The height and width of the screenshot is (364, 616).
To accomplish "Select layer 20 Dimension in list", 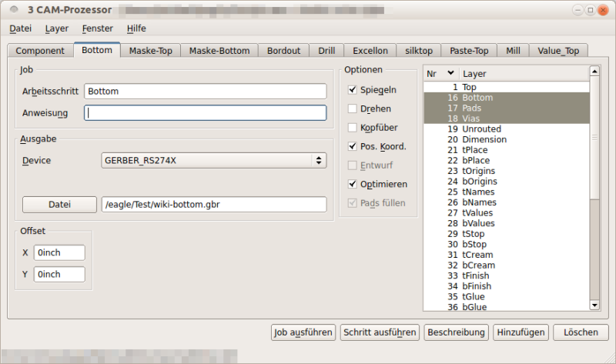I will [x=484, y=139].
